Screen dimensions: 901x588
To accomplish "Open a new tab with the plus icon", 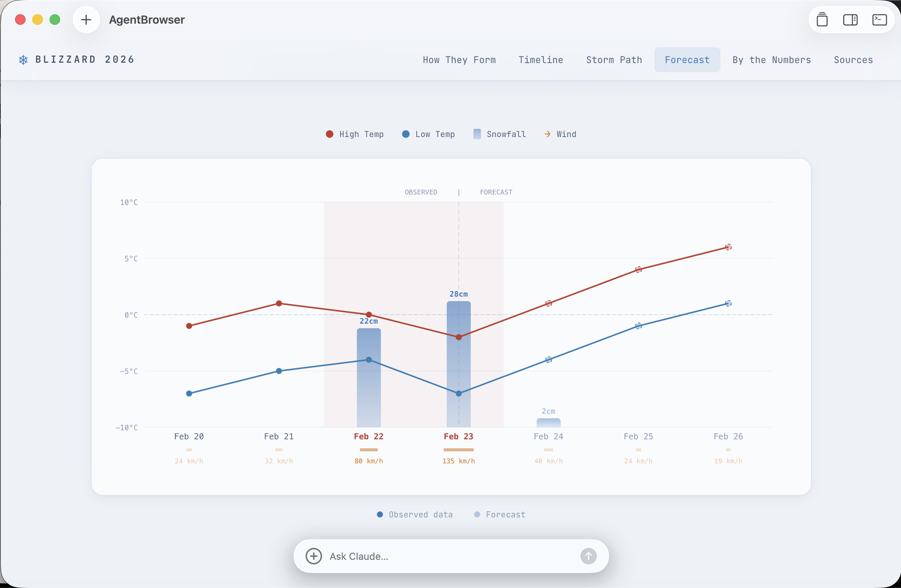I will pyautogui.click(x=86, y=20).
